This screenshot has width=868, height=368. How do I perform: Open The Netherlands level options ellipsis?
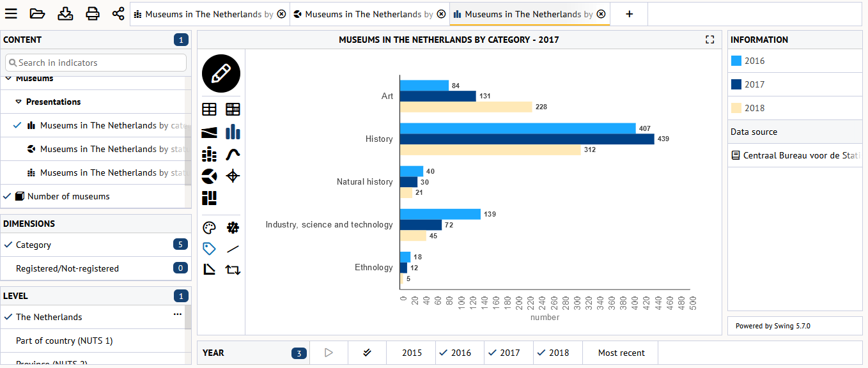click(178, 314)
